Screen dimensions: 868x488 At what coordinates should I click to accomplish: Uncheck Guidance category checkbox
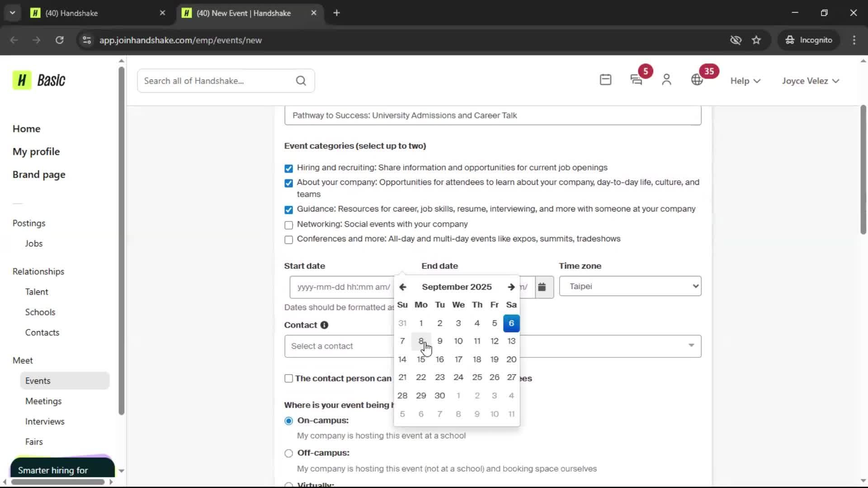coord(288,210)
